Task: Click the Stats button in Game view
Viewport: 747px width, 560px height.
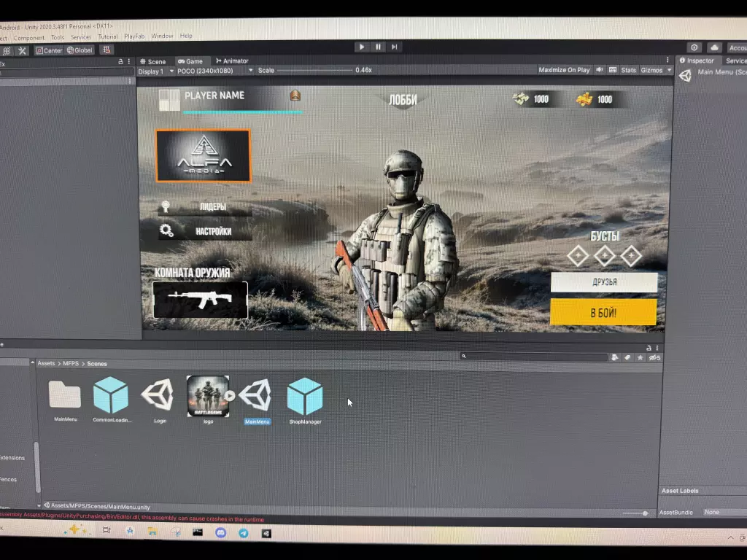Action: [628, 70]
